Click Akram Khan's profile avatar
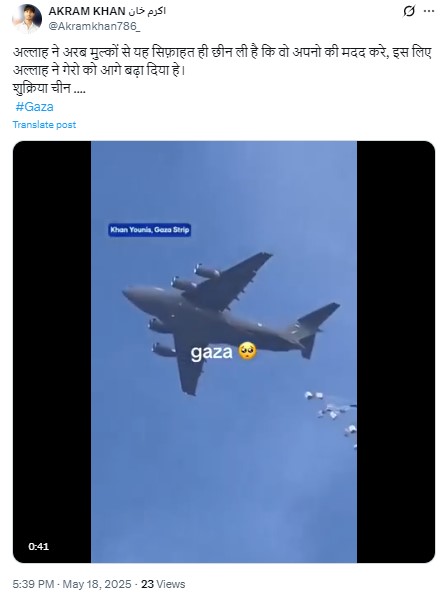 click(27, 19)
